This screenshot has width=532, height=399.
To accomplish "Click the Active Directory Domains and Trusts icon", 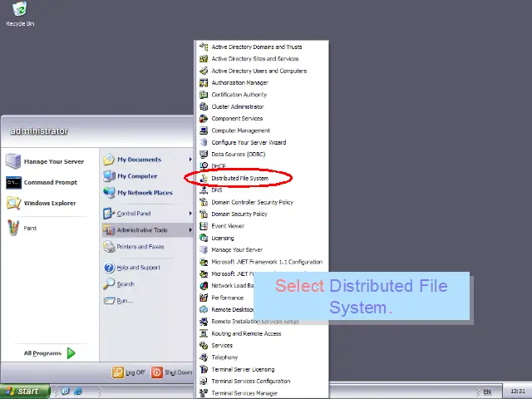I will pos(204,47).
